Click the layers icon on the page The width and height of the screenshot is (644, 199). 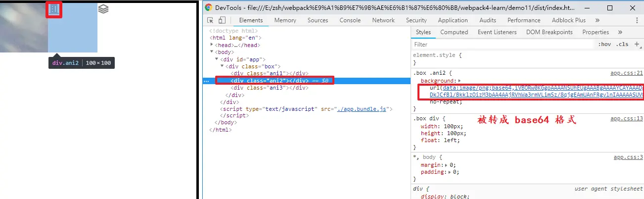click(103, 9)
